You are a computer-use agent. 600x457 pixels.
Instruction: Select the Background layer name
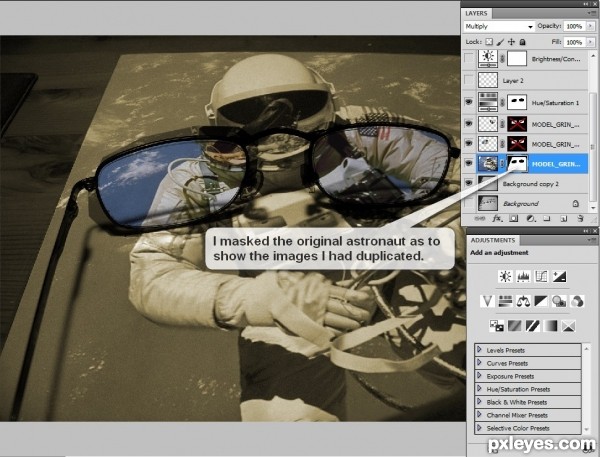coord(520,204)
